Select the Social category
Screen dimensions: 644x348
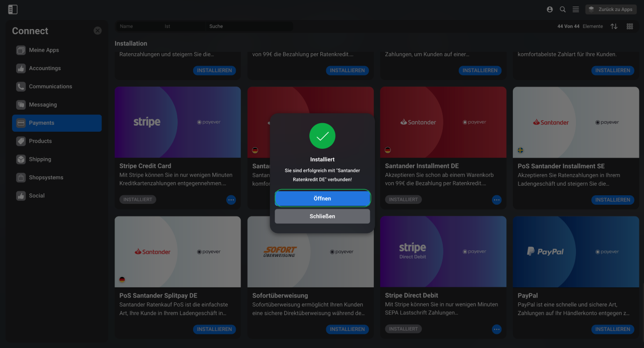(57, 196)
